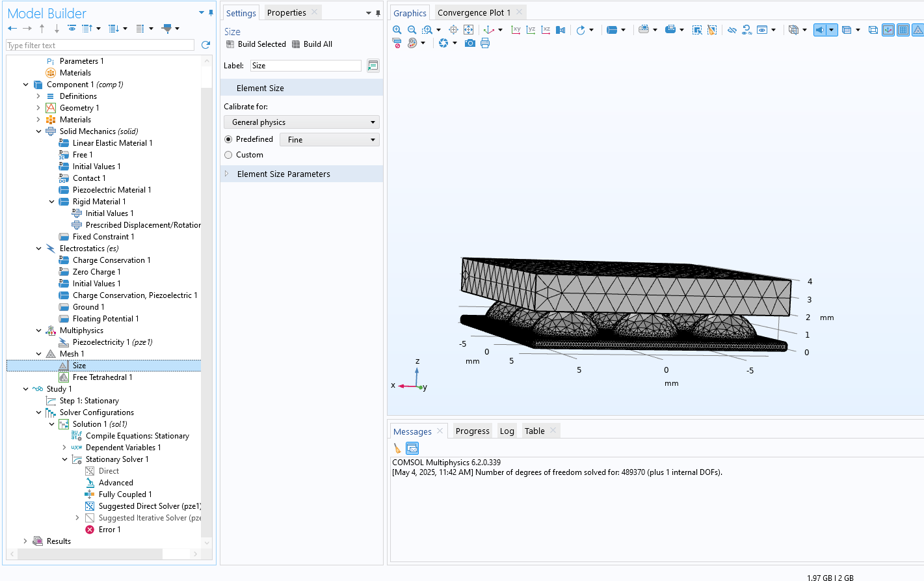Click the Print icon in Graphics toolbar
The height and width of the screenshot is (581, 924).
pyautogui.click(x=485, y=43)
